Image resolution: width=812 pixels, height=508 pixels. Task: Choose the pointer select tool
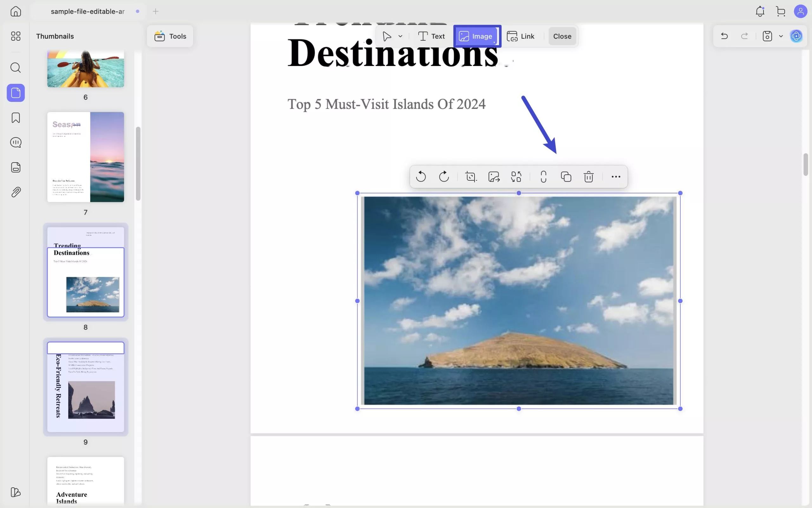pyautogui.click(x=387, y=36)
